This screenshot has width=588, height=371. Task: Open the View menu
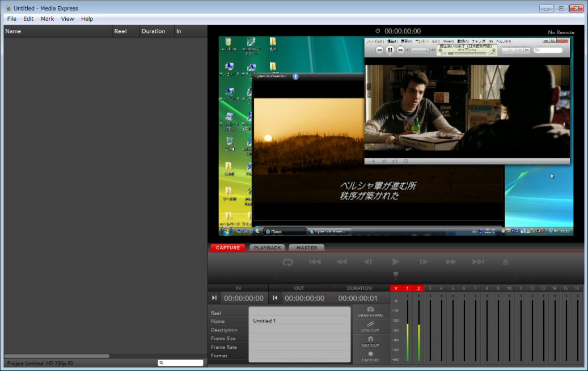[x=67, y=19]
